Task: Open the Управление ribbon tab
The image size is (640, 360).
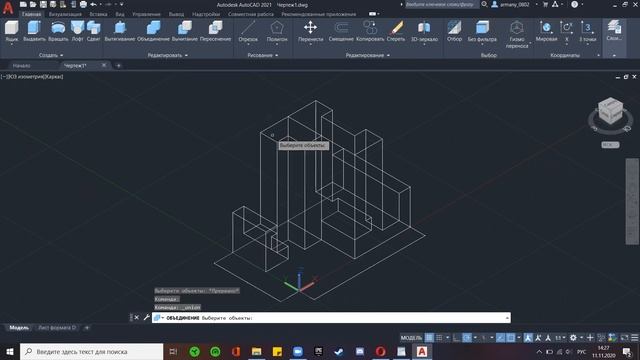Action: click(x=146, y=14)
